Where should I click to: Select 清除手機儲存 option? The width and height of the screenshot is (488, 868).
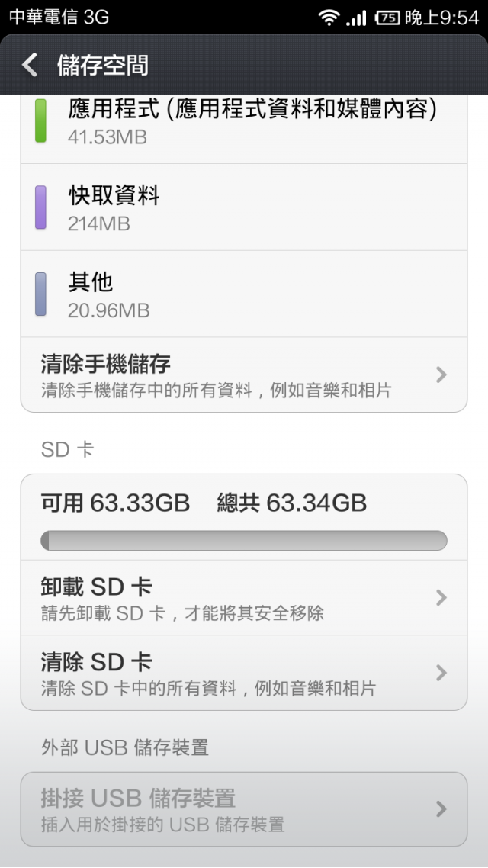244,375
